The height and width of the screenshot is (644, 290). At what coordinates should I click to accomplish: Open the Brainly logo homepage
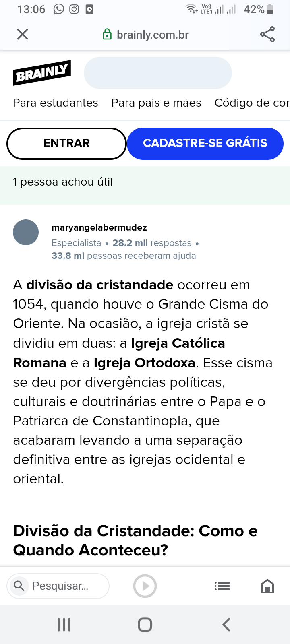42,73
